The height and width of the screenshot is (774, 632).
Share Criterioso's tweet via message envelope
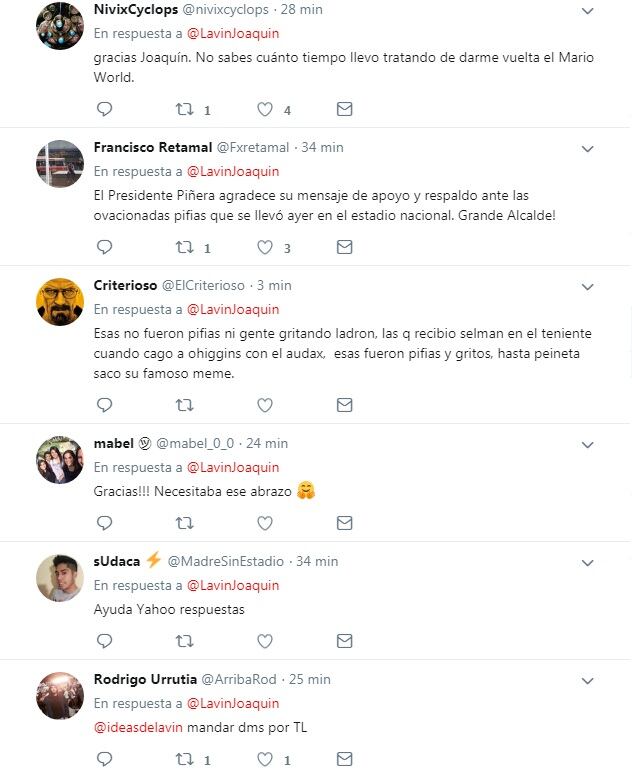(x=345, y=405)
